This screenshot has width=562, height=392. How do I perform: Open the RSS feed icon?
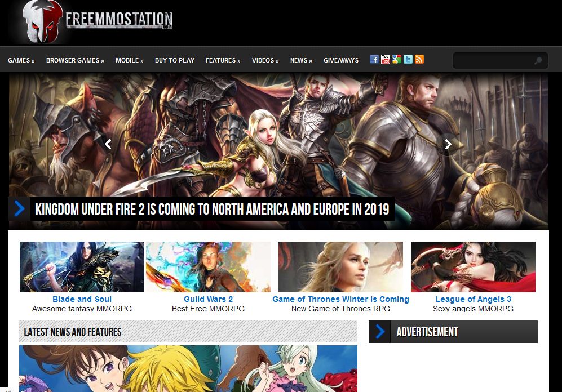click(419, 60)
